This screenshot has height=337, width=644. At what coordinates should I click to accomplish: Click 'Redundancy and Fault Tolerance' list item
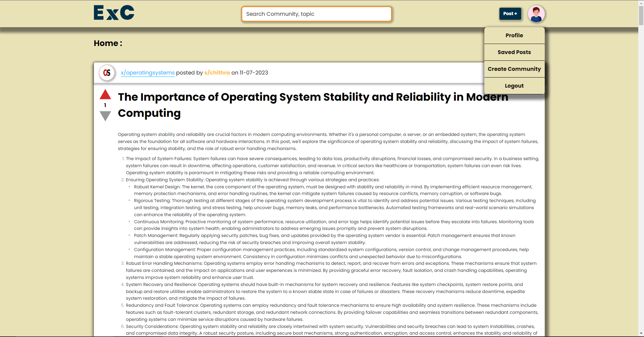[x=332, y=312]
